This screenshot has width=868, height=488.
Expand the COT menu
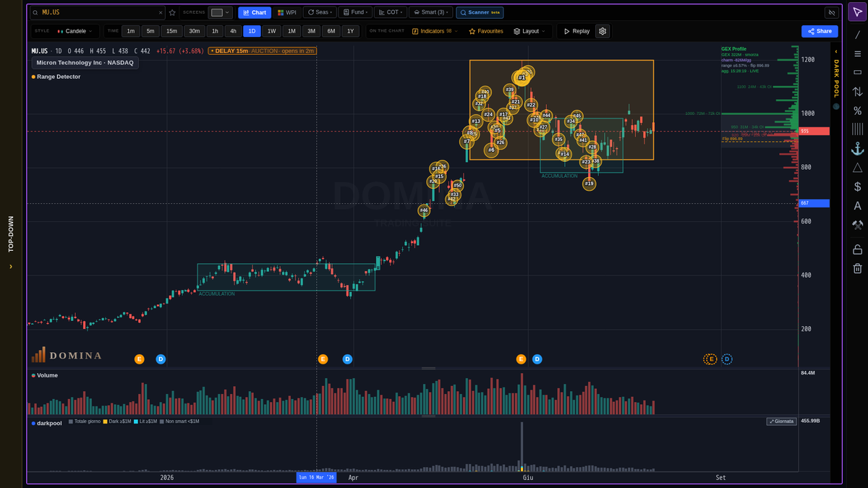tap(390, 12)
